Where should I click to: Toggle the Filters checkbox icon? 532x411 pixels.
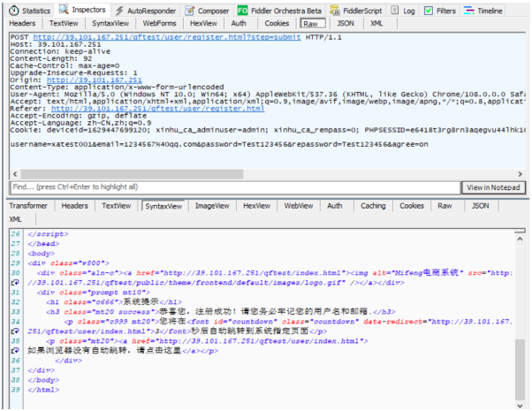[x=429, y=11]
